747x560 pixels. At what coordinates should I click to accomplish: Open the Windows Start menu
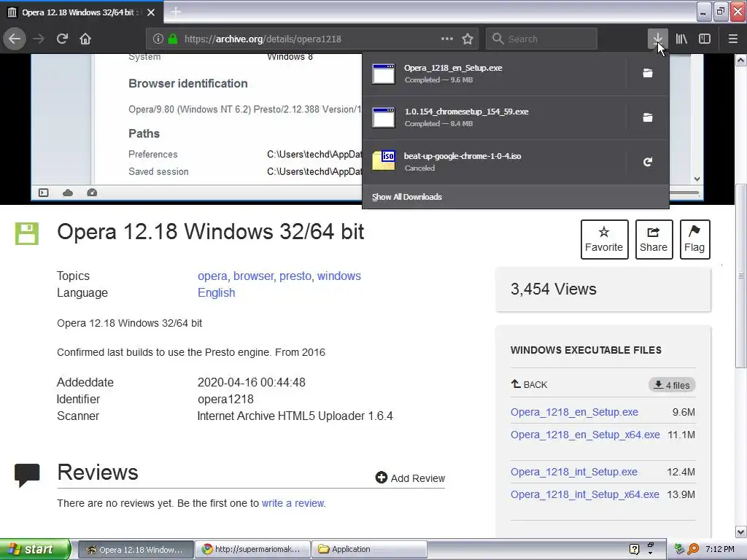[35, 549]
